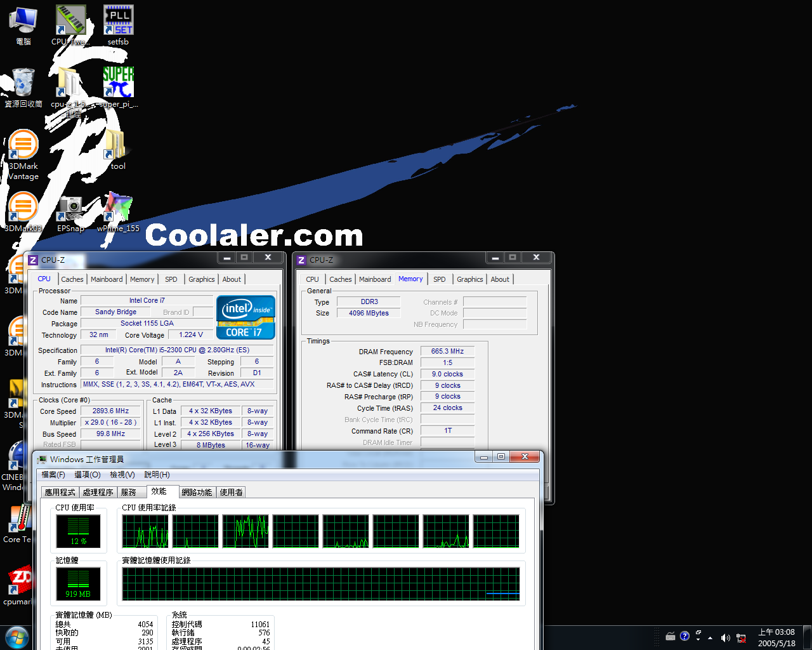Image resolution: width=812 pixels, height=650 pixels.
Task: Launch the cpumark ZD shortcut icon
Action: pos(18,585)
